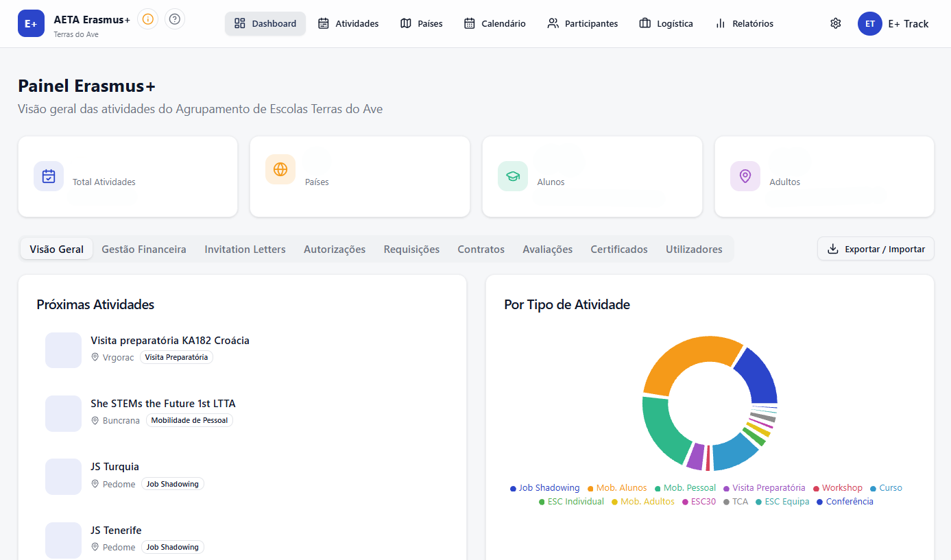Open the Logística section
This screenshot has height=560, width=951.
tap(666, 23)
